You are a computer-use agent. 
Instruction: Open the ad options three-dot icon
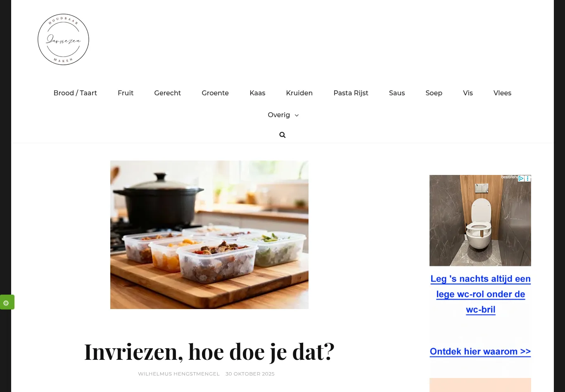pyautogui.click(x=528, y=178)
